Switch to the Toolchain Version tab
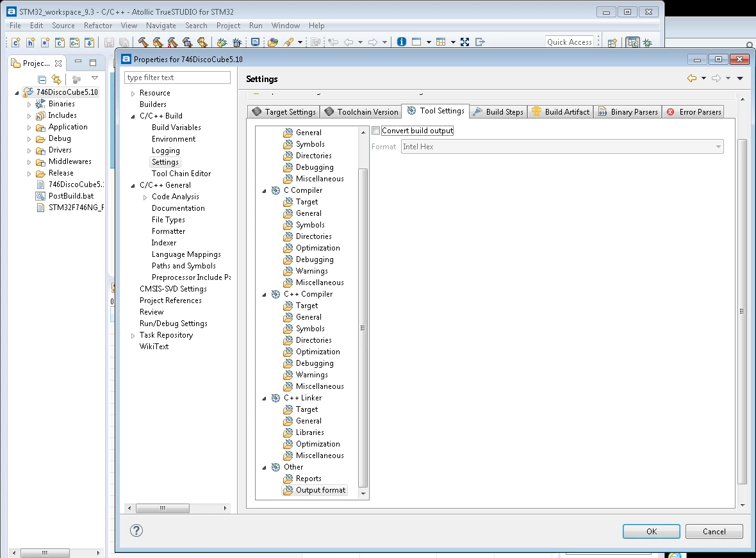 tap(361, 112)
